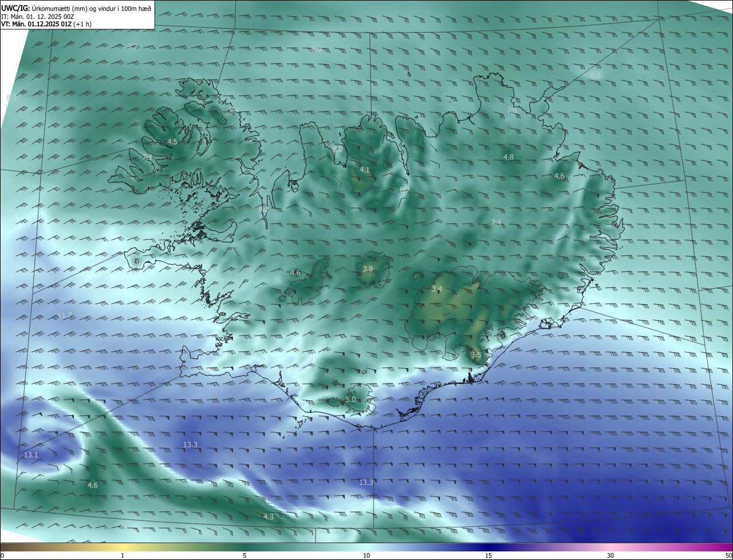Click the 'UWC/IG: Úrkomumætti (mm)' title line

76,8
